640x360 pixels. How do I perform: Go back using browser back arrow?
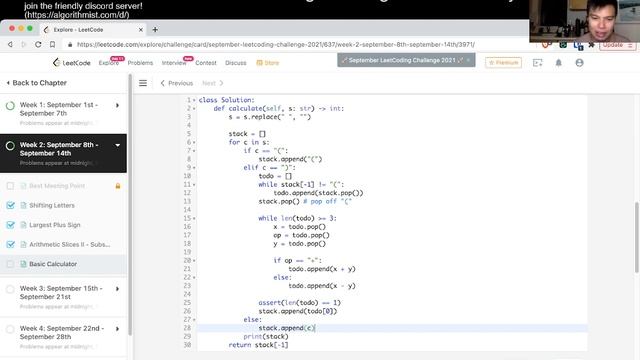(x=10, y=44)
